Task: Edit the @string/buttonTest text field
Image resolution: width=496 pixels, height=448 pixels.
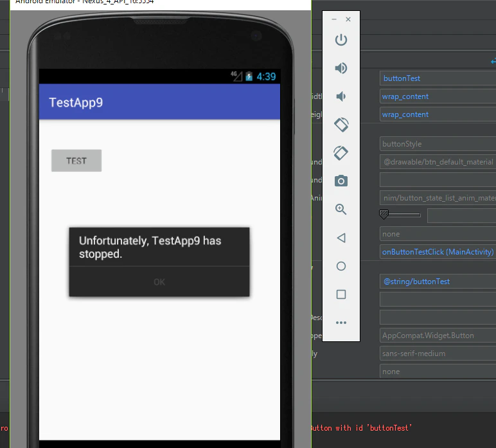Action: point(438,282)
